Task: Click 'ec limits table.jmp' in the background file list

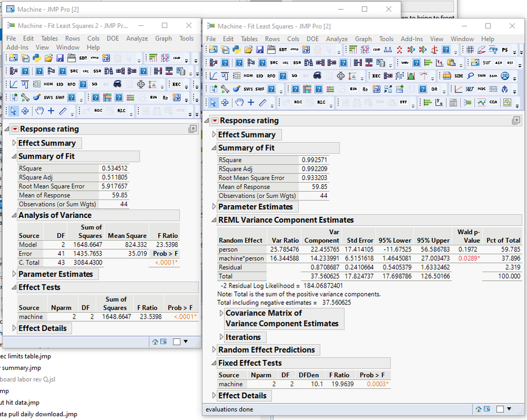Action: point(25,356)
